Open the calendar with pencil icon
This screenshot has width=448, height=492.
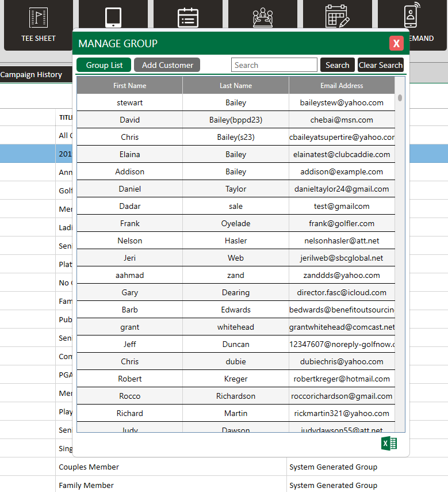click(x=337, y=17)
